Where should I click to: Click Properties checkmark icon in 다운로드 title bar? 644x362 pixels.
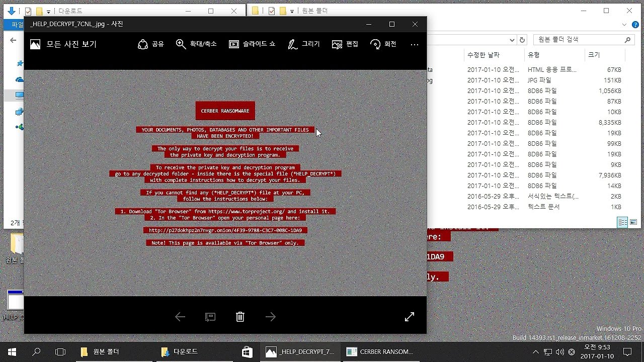pyautogui.click(x=28, y=11)
